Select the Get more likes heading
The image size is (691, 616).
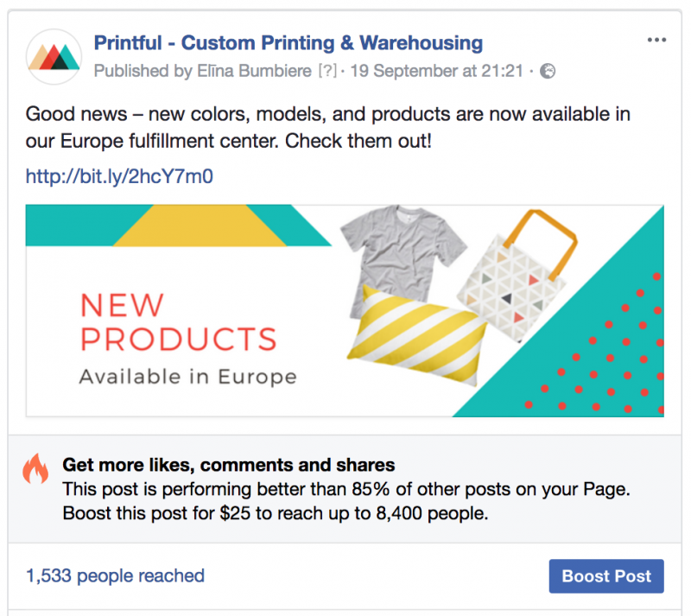[228, 465]
